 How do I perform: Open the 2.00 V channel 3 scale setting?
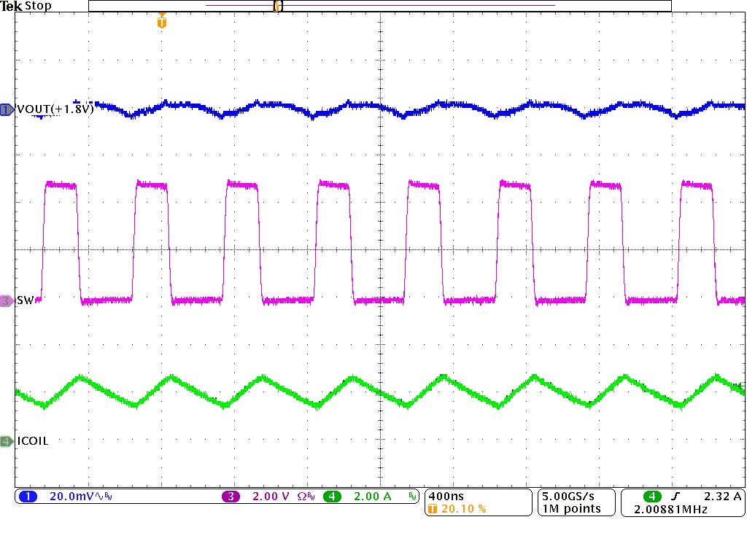coord(270,496)
